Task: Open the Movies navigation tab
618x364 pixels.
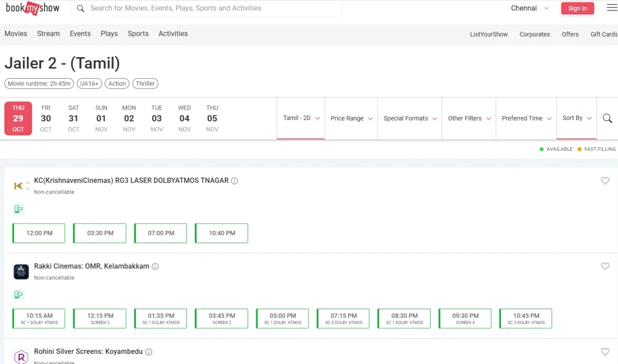Action: [16, 34]
